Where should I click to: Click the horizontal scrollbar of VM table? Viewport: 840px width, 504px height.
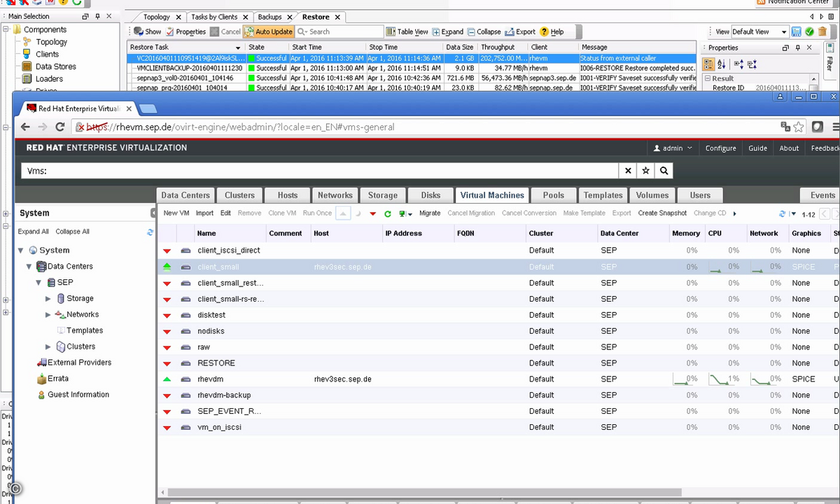[x=423, y=492]
